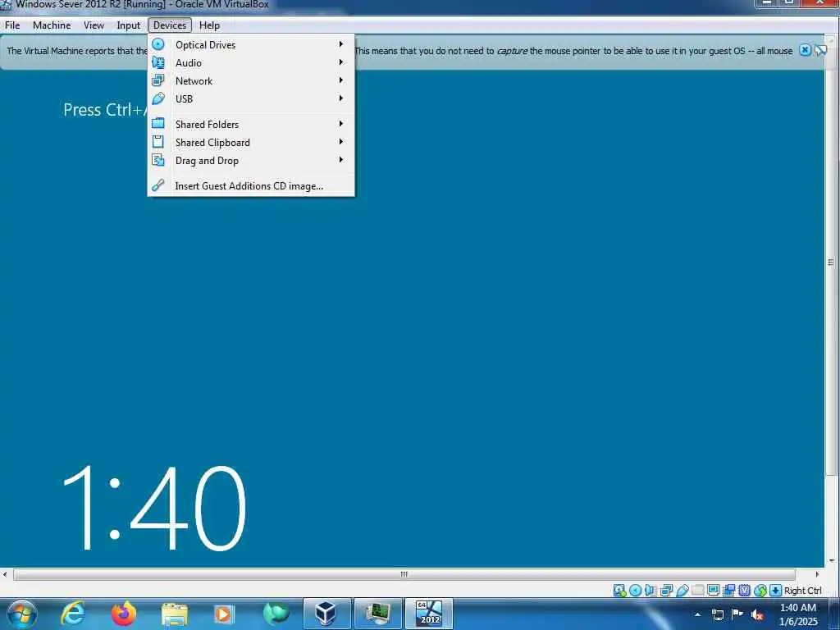Close the open Devices menu via its title
840x630 pixels.
170,25
